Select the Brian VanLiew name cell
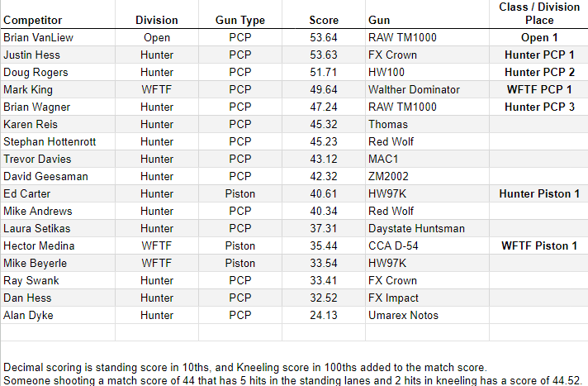 tap(58, 37)
